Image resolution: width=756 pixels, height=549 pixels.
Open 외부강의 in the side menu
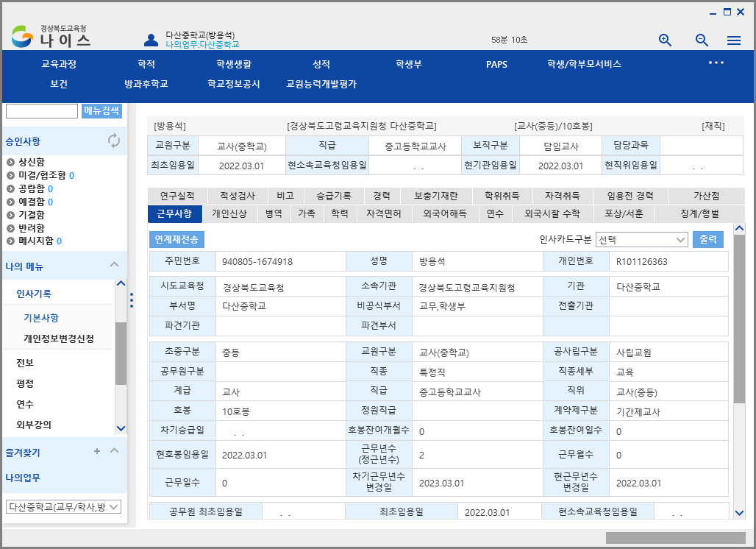pos(34,425)
